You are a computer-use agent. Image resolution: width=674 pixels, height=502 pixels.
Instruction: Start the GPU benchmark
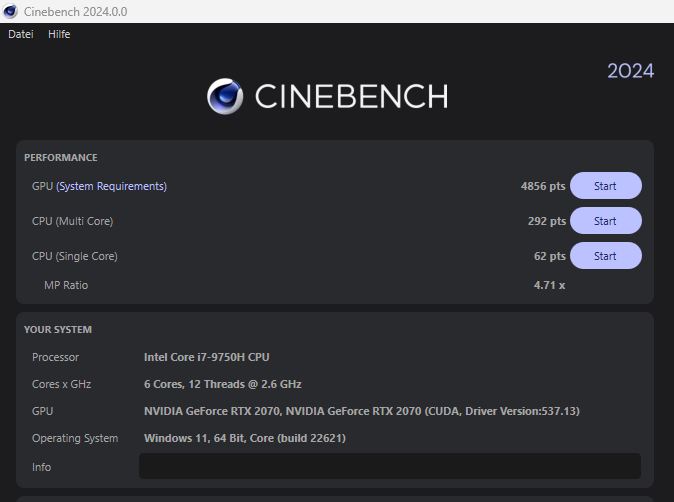(606, 186)
